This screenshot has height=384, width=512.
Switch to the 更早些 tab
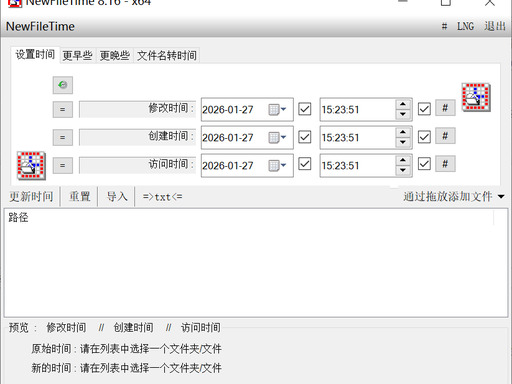(x=78, y=55)
